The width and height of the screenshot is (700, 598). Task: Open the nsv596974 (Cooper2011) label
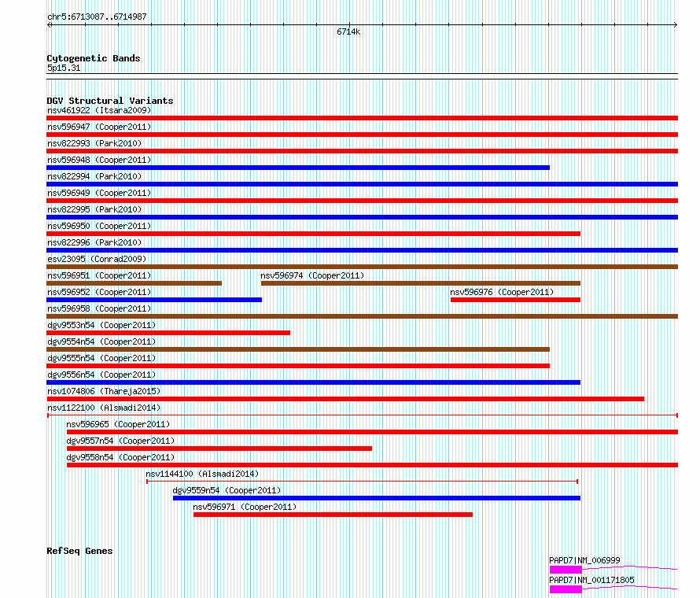click(x=312, y=275)
